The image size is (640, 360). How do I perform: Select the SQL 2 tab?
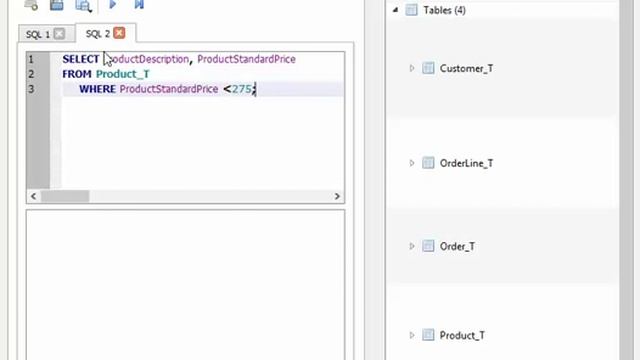pyautogui.click(x=98, y=33)
